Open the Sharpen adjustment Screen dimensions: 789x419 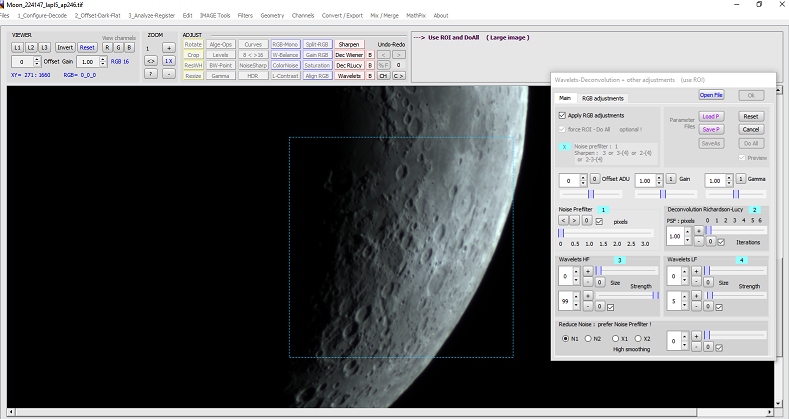[349, 45]
